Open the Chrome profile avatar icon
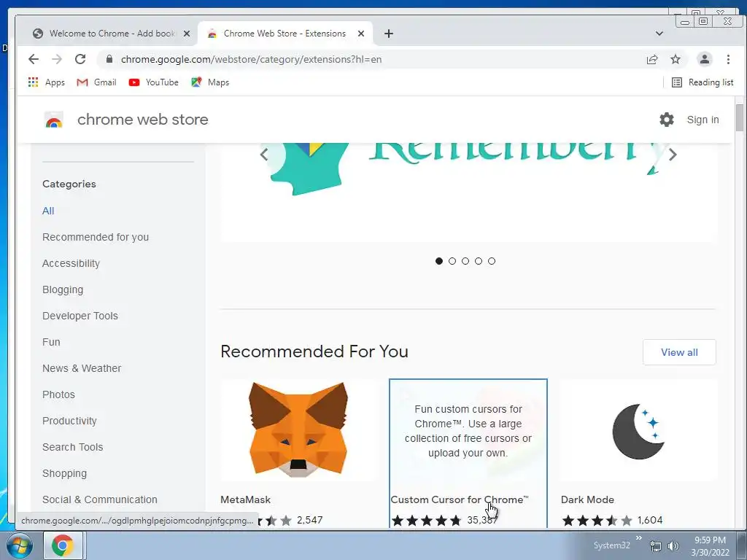Screen dimensions: 747x560 [704, 59]
